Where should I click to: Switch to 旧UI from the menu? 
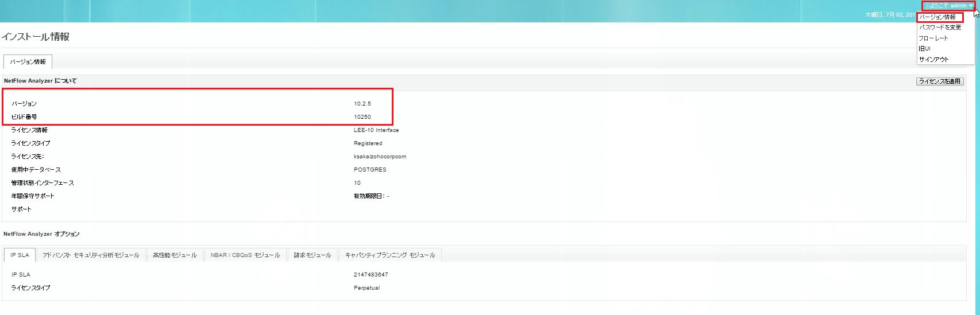click(924, 49)
